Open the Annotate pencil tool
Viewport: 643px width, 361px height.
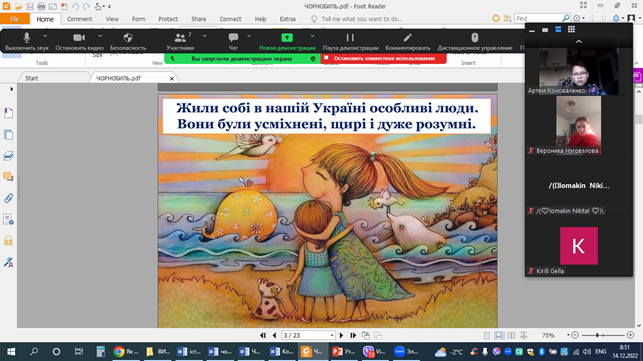tap(407, 38)
